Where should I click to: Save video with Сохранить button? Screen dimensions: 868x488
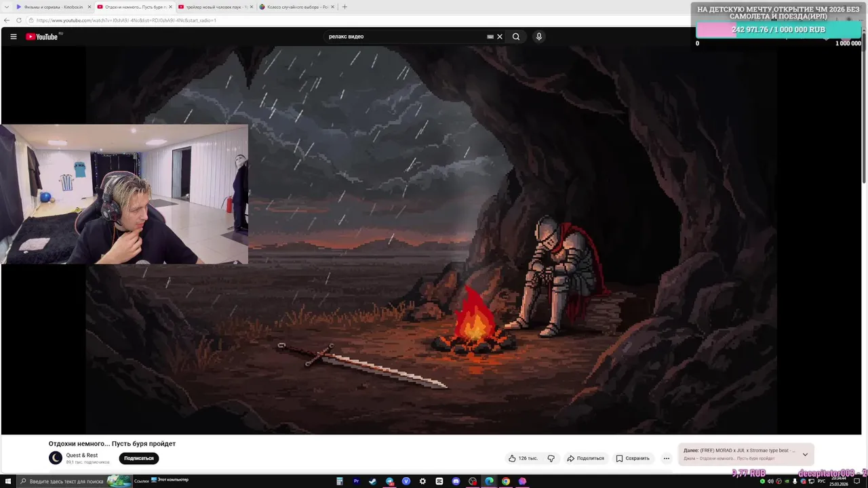click(633, 458)
